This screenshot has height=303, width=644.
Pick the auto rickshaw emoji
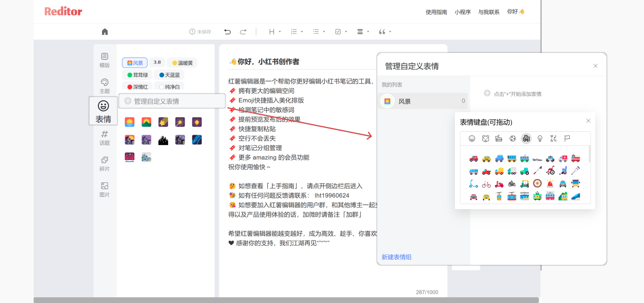[525, 184]
